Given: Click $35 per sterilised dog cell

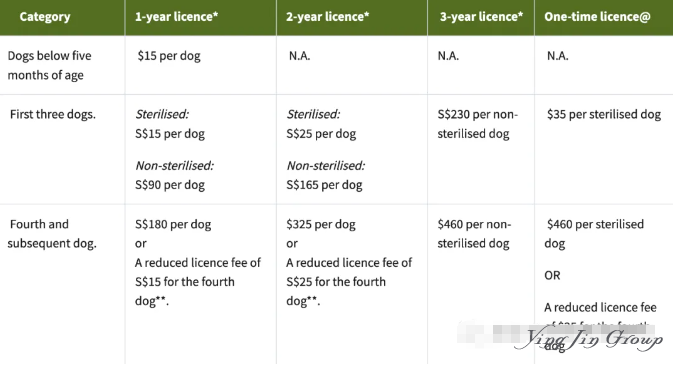Looking at the screenshot, I should pyautogui.click(x=604, y=115).
